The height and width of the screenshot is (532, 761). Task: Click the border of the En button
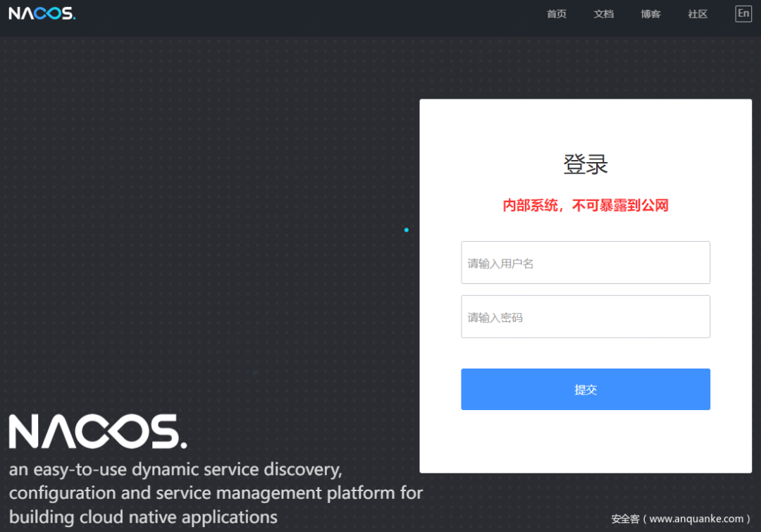pyautogui.click(x=743, y=6)
